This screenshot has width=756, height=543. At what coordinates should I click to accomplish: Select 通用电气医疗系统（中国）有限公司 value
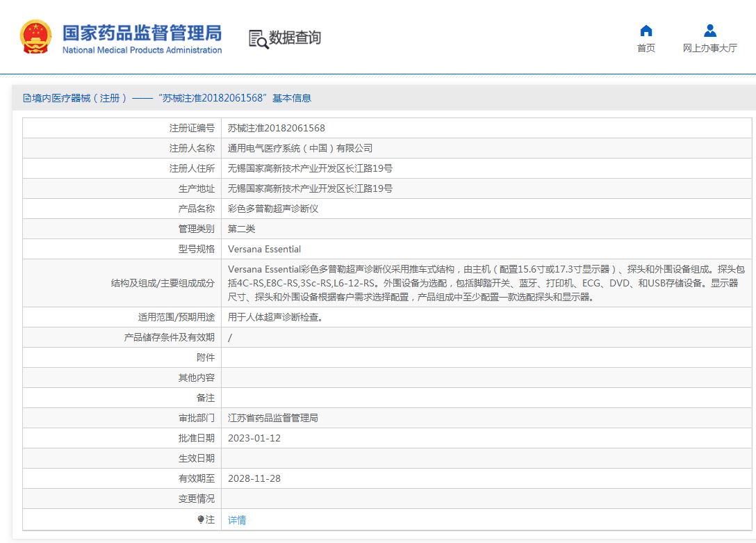click(300, 149)
